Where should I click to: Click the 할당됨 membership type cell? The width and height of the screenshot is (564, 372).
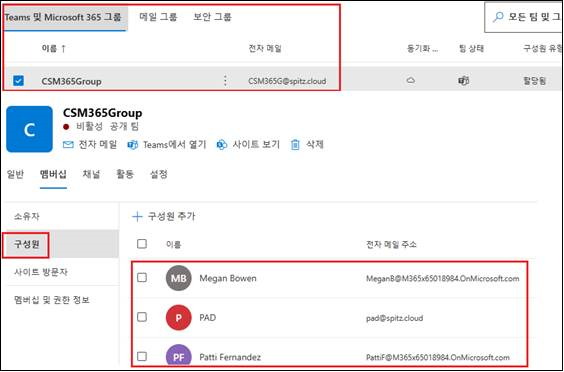pyautogui.click(x=535, y=81)
